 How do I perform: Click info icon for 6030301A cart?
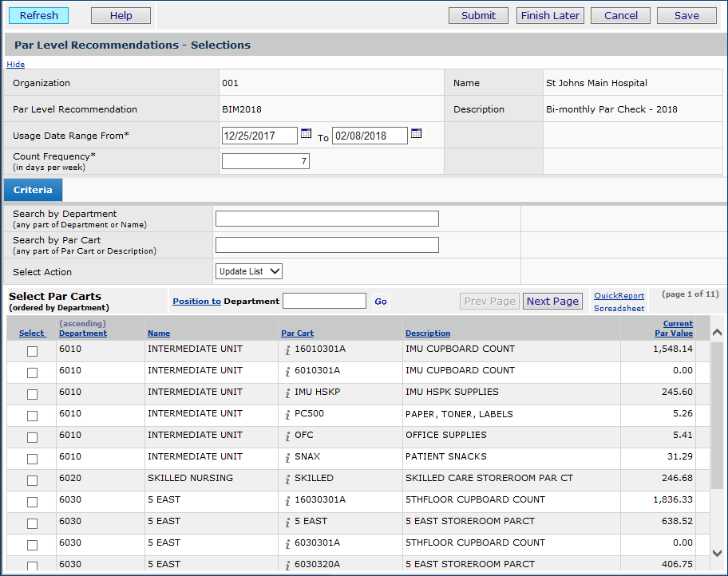coord(287,543)
